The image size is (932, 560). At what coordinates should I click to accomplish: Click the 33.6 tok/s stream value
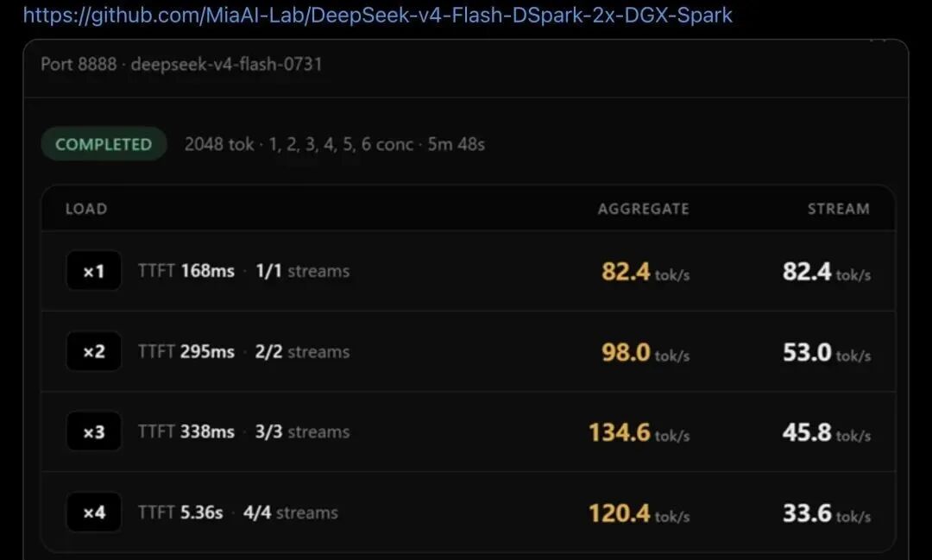827,513
